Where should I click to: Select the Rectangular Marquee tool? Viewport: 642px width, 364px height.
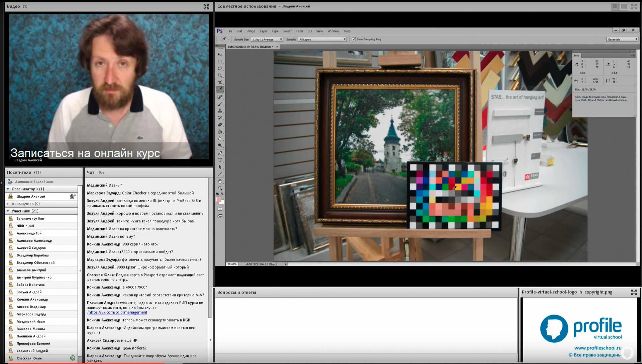220,62
